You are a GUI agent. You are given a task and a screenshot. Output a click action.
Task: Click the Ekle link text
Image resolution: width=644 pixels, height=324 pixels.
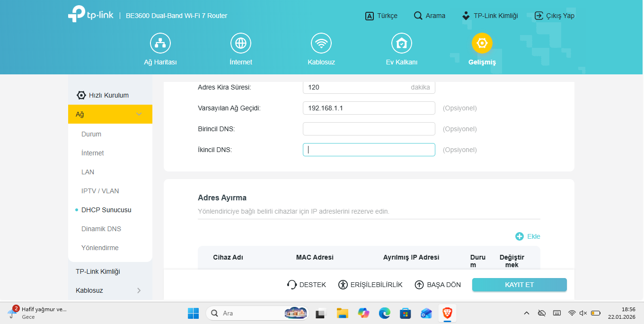tap(534, 236)
